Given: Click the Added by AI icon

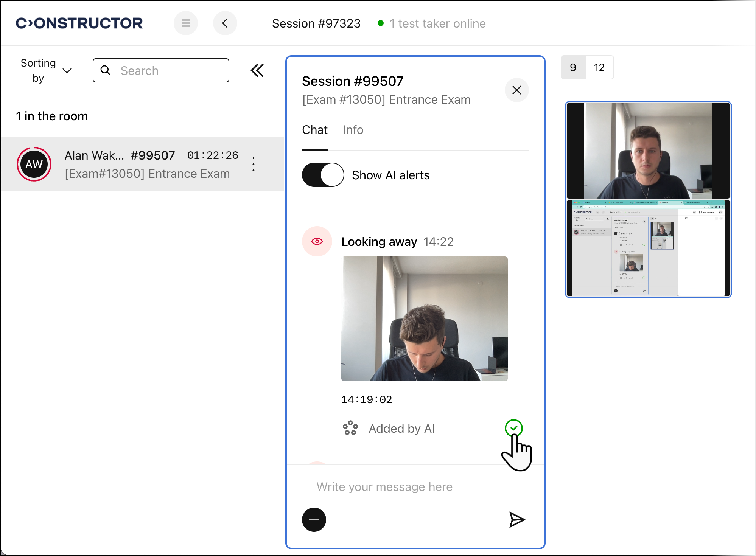Looking at the screenshot, I should click(350, 428).
